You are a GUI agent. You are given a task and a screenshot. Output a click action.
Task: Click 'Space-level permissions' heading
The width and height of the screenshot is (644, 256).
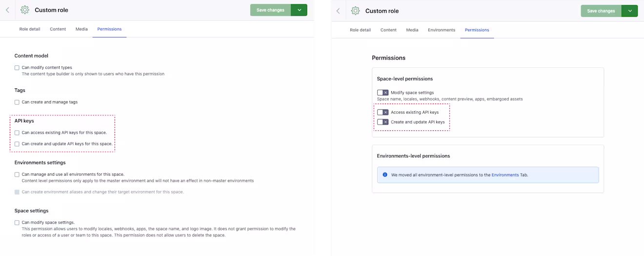pyautogui.click(x=405, y=79)
